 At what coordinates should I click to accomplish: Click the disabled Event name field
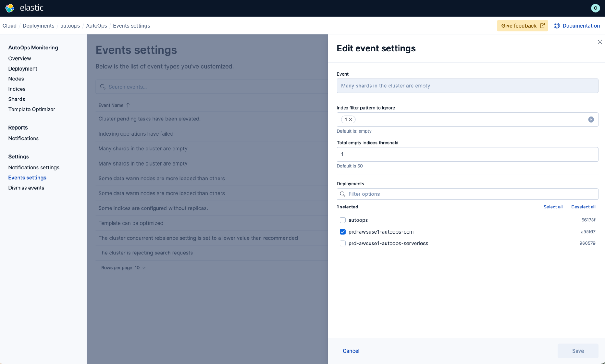[467, 86]
